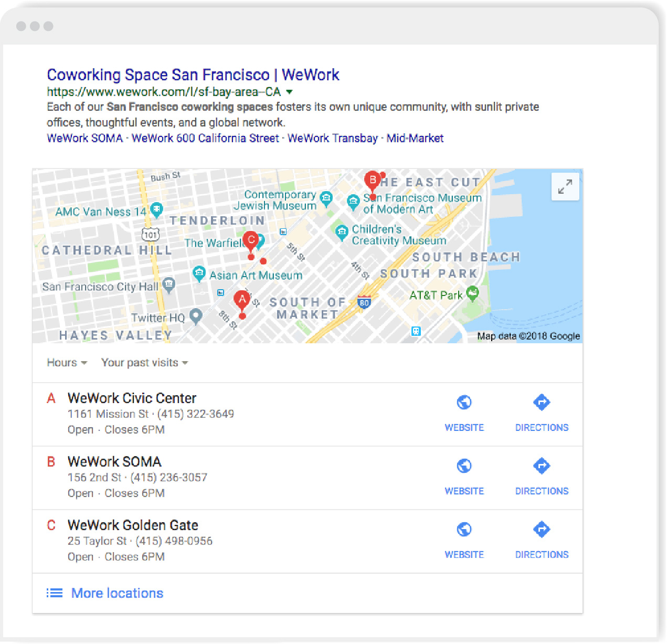Click the https://www.wework.com URL text
The height and width of the screenshot is (644, 667).
click(x=164, y=92)
